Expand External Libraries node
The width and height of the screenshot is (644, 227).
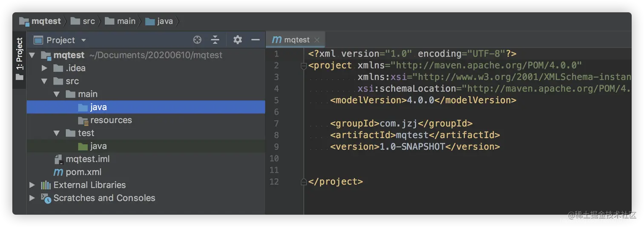coord(32,185)
